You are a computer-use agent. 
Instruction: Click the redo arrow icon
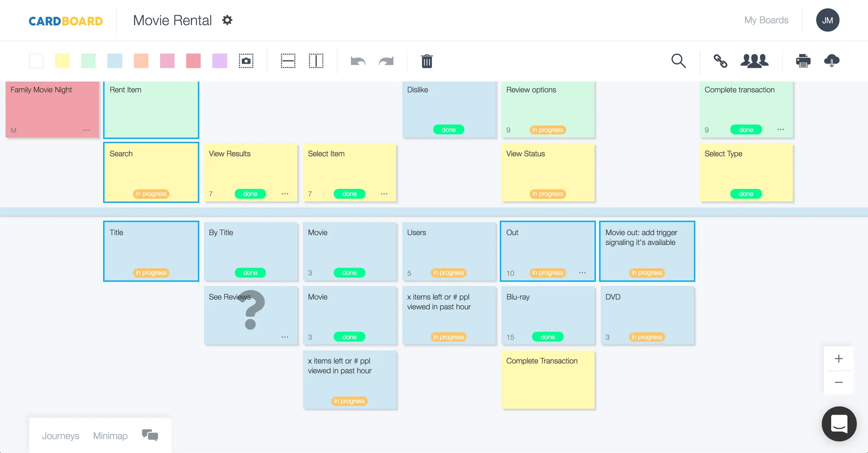pyautogui.click(x=387, y=61)
